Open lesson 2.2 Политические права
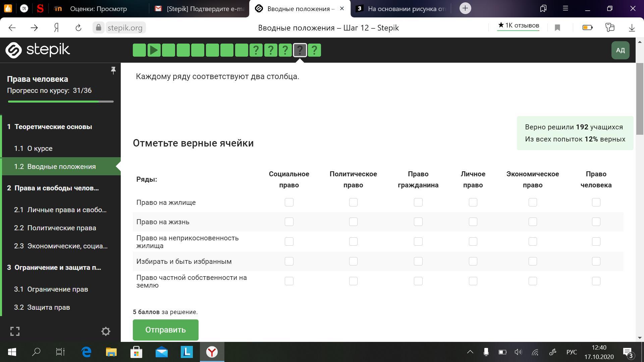Screen dimensions: 644x362 (x=62, y=228)
